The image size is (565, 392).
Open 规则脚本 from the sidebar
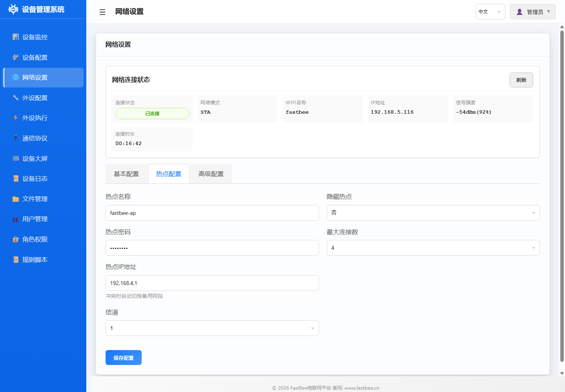tap(44, 260)
